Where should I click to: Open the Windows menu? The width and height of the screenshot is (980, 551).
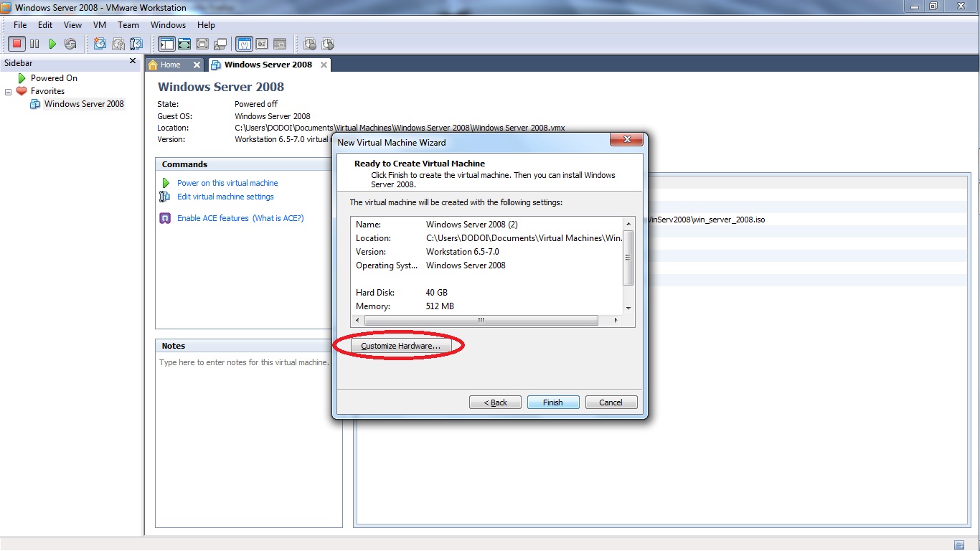(x=169, y=25)
